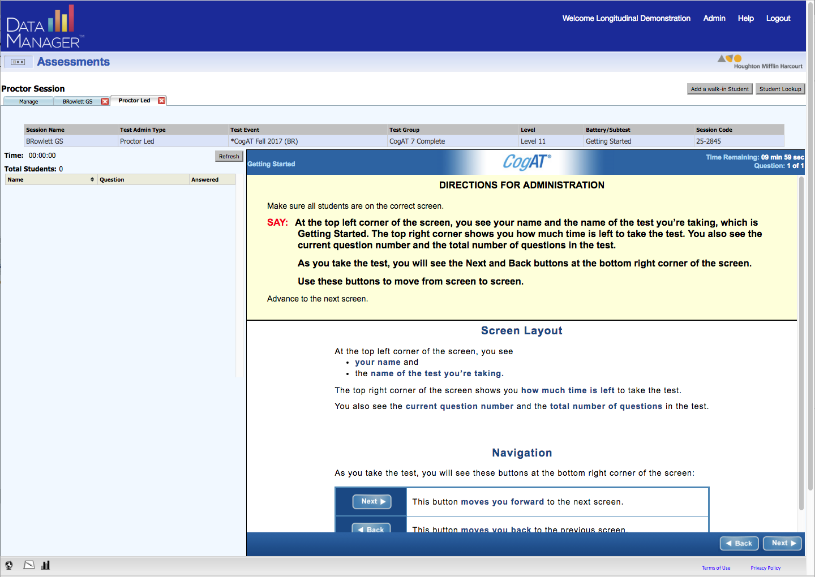Open the menu icon beside Assessments
This screenshot has width=818, height=580.
click(x=18, y=62)
